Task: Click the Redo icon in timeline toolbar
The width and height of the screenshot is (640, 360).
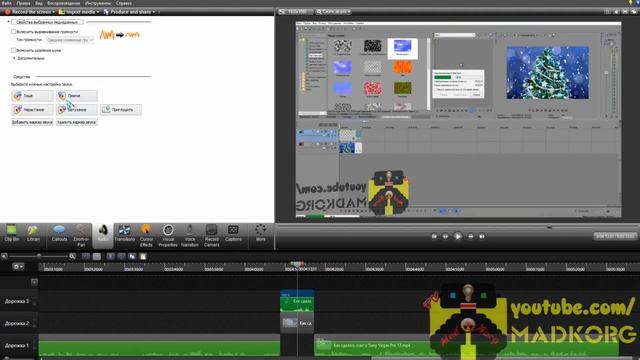Action: coord(97,256)
